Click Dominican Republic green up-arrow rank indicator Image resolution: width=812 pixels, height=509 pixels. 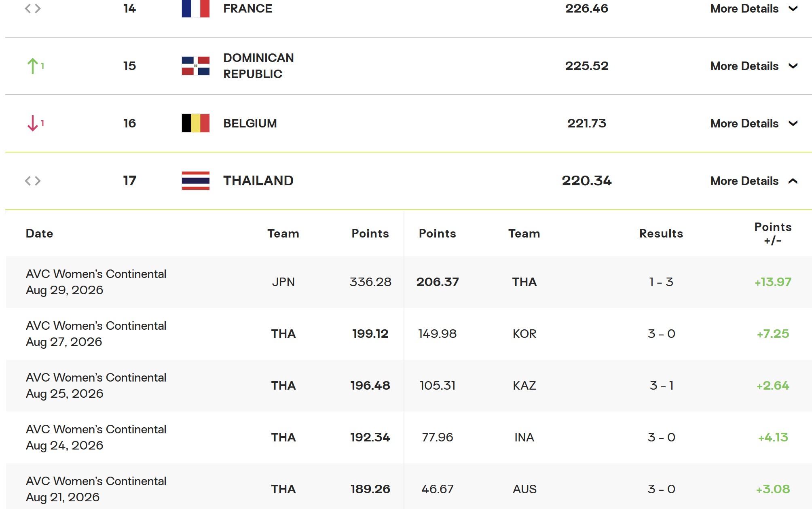[35, 66]
